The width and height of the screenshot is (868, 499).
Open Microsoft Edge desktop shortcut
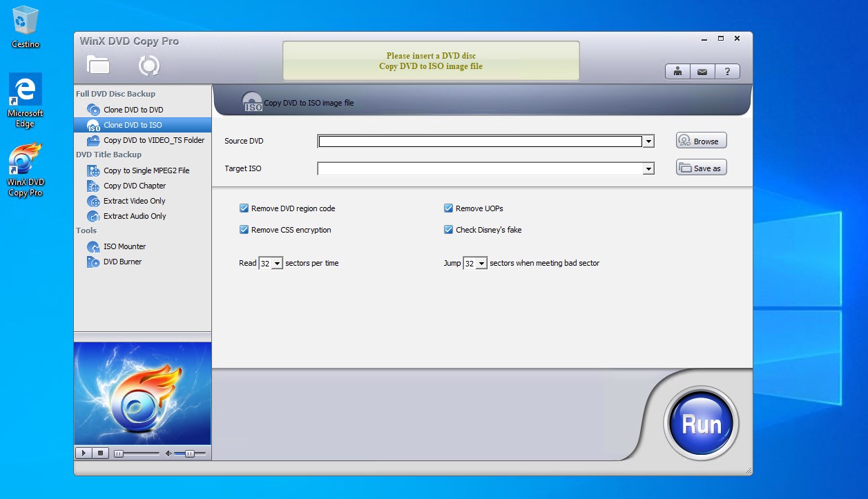click(x=25, y=101)
